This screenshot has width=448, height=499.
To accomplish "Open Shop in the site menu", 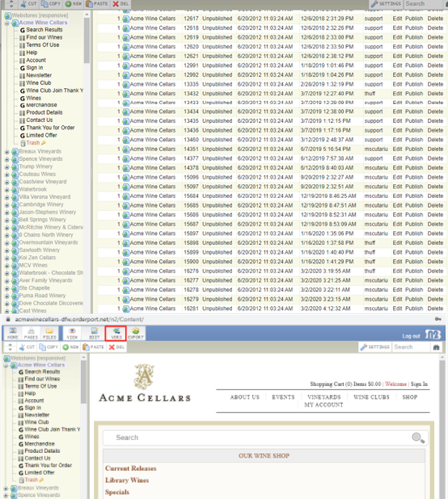I will coord(409,397).
